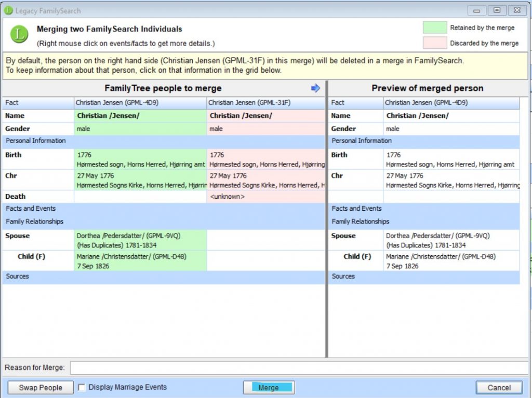
Task: Click the Gender row label in the merge grid
Action: pyautogui.click(x=18, y=129)
